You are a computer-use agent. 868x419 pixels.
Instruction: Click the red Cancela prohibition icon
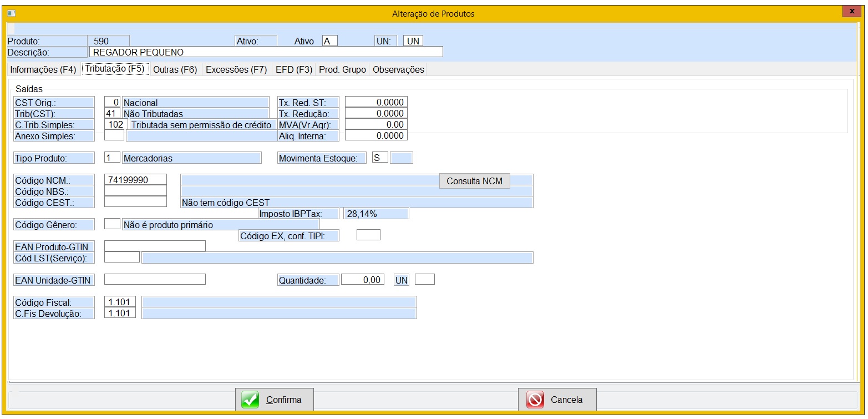tap(535, 400)
